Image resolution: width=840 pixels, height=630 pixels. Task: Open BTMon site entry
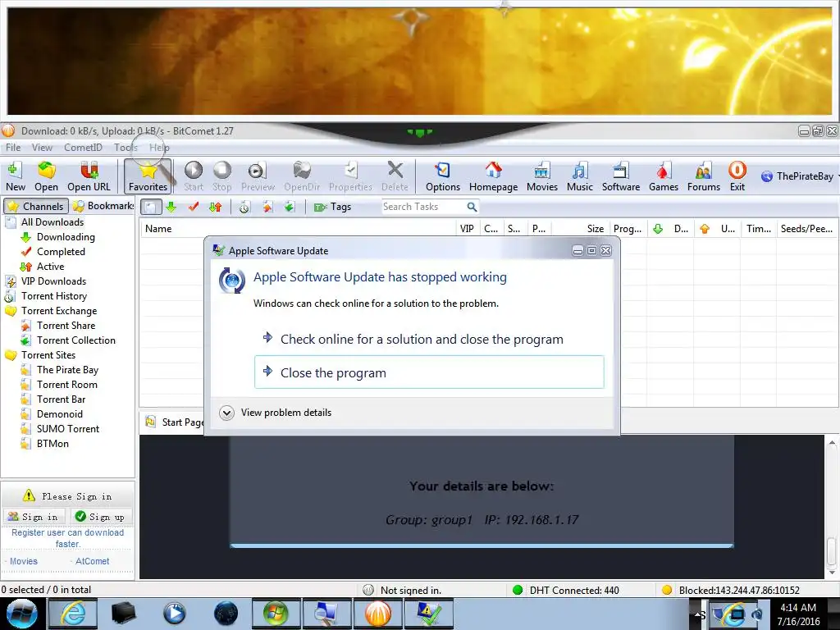52,444
